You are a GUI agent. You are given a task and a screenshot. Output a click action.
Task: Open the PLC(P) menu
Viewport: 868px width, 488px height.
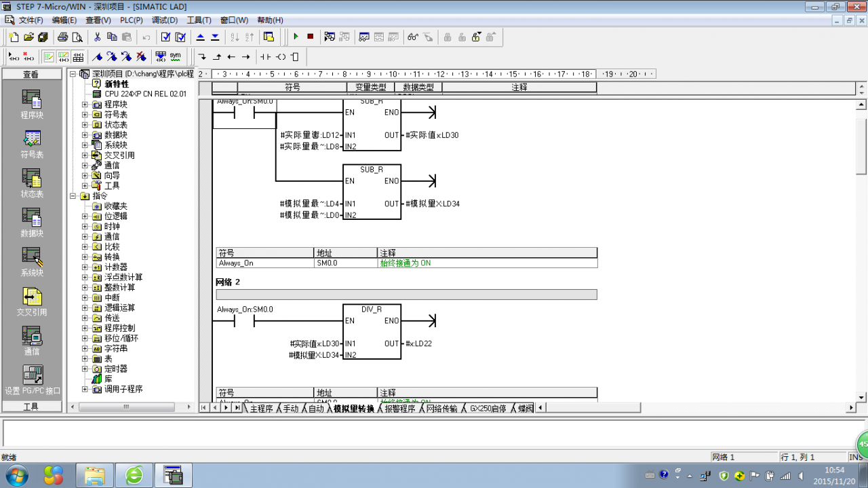point(132,20)
